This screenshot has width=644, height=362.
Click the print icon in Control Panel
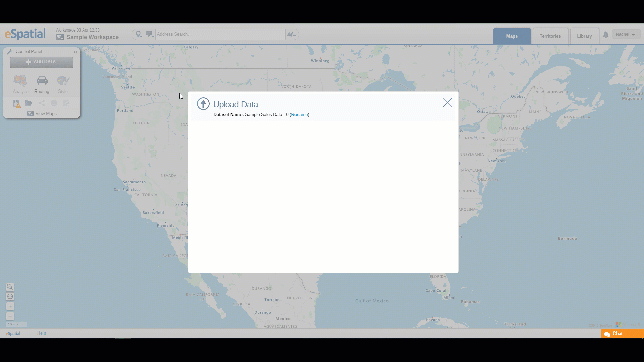coord(54,103)
